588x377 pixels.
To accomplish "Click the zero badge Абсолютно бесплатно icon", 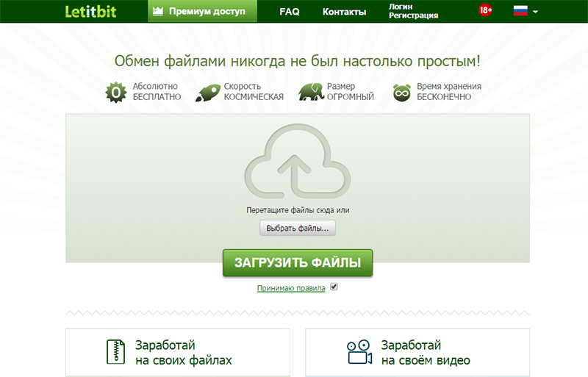I will (x=116, y=93).
